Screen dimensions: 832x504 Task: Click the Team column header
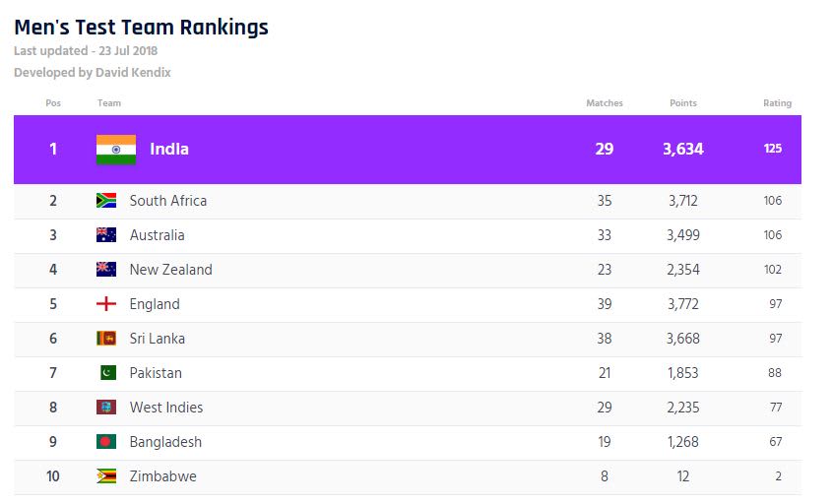109,103
